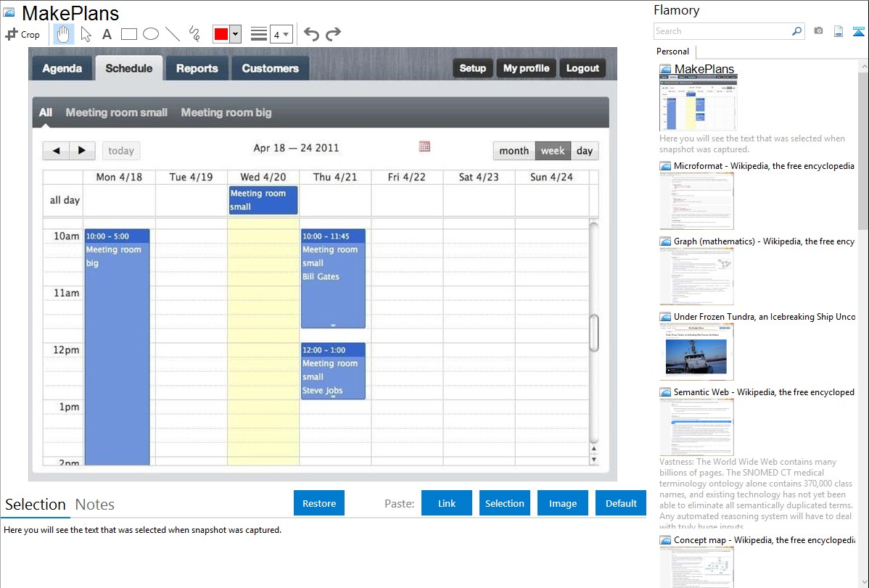Switch to the Notes tab
The width and height of the screenshot is (869, 588).
click(x=95, y=505)
